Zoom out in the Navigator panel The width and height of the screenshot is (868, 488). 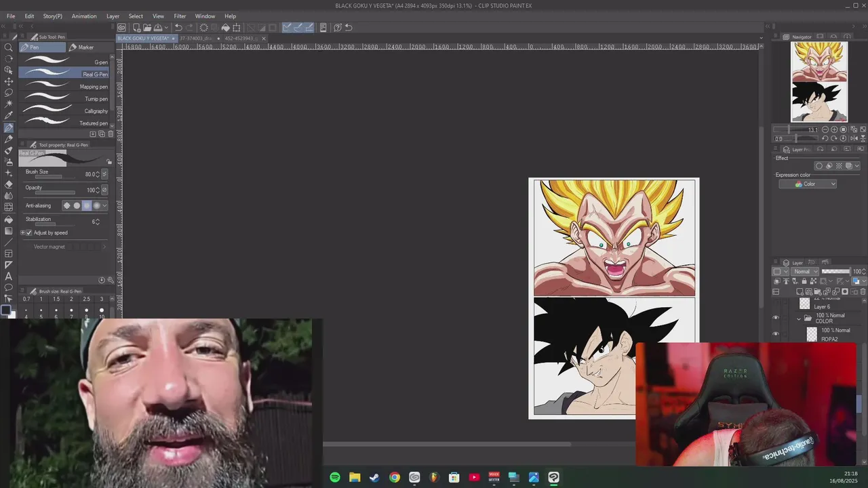point(825,129)
